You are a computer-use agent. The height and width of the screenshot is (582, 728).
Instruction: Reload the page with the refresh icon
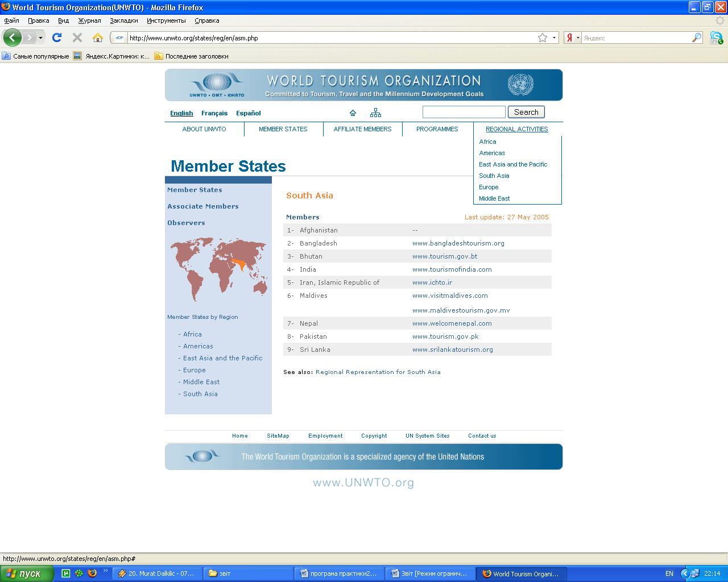[x=57, y=38]
